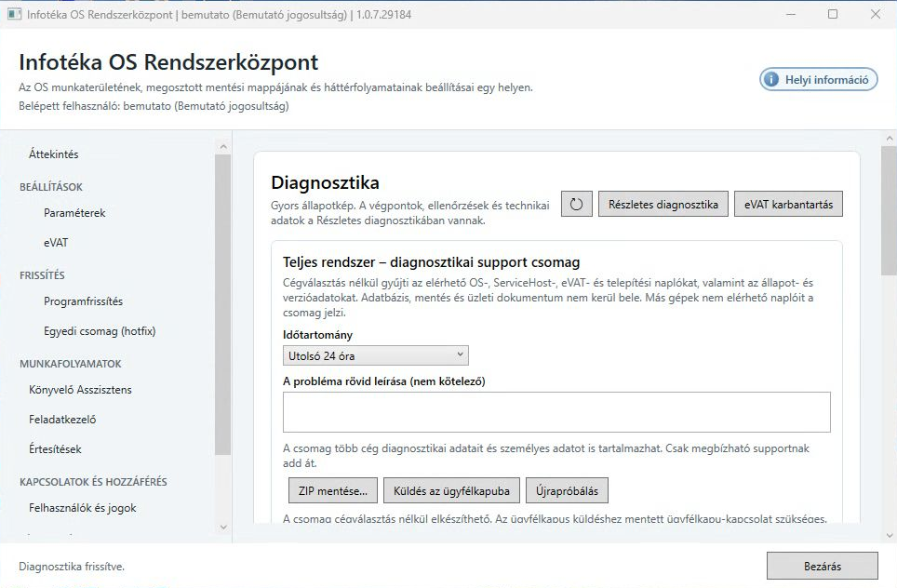Select Áttekintés in the sidebar

tap(54, 154)
